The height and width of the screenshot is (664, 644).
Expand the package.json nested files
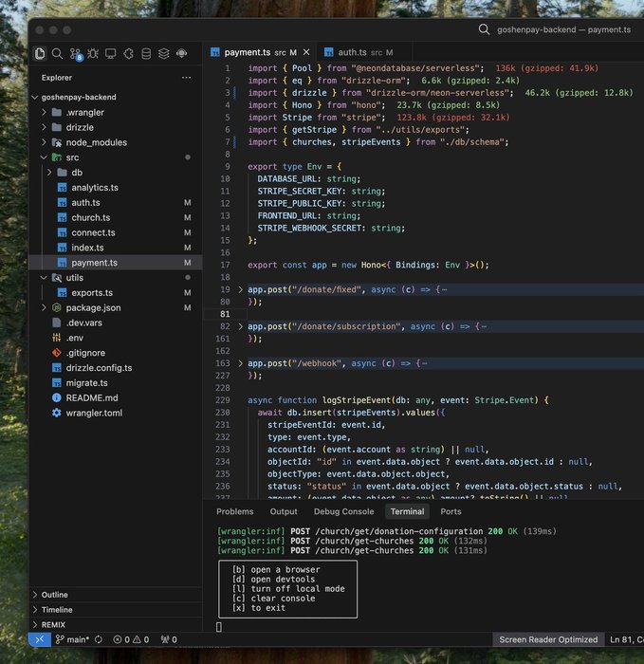coord(44,307)
